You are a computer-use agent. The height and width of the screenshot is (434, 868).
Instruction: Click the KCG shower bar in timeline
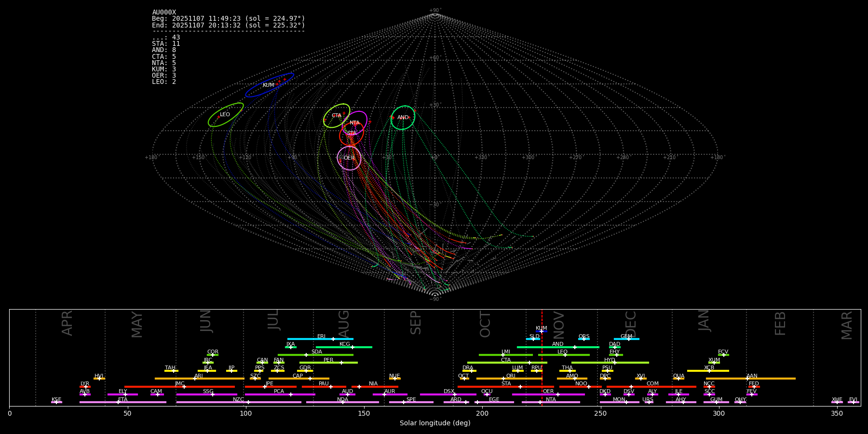[x=344, y=347]
